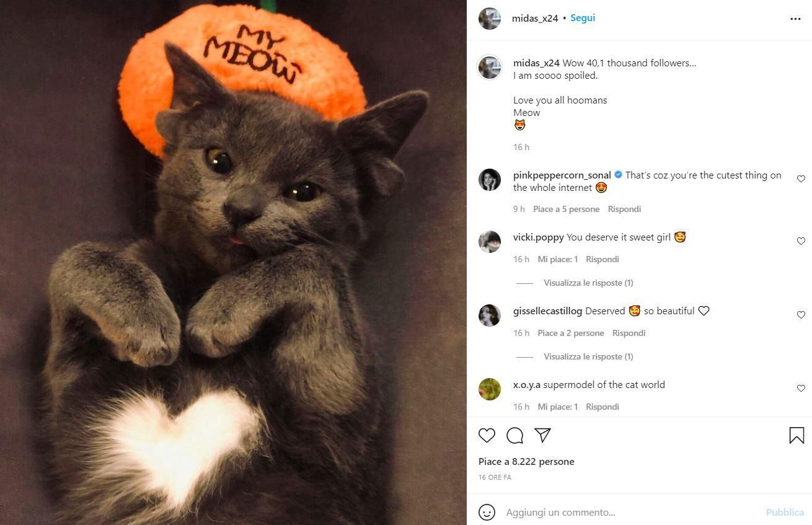Open the comment bubble icon

point(515,435)
